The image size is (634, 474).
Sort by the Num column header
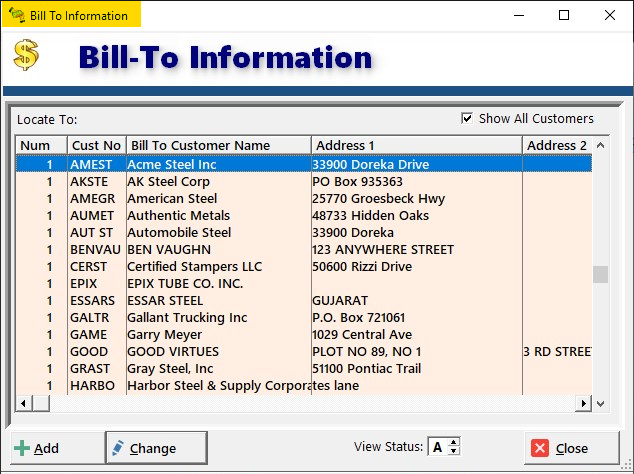[41, 145]
